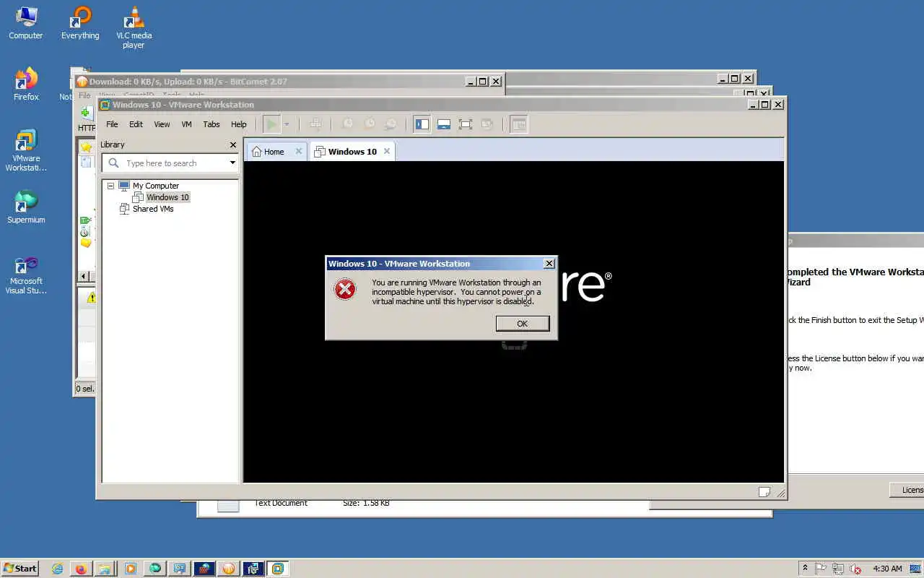Screen dimensions: 924x578
Task: Click the Take Snapshot toolbar icon
Action: (x=347, y=124)
